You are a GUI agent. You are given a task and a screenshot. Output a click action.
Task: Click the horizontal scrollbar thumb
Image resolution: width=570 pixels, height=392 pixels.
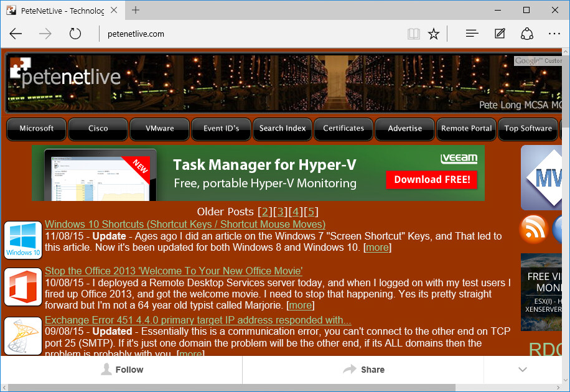(231, 388)
